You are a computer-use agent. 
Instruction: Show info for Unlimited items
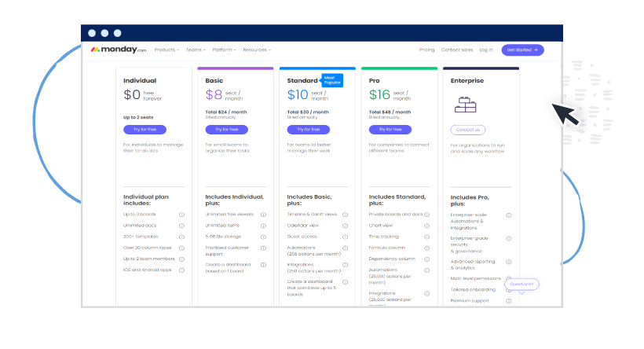tap(263, 226)
